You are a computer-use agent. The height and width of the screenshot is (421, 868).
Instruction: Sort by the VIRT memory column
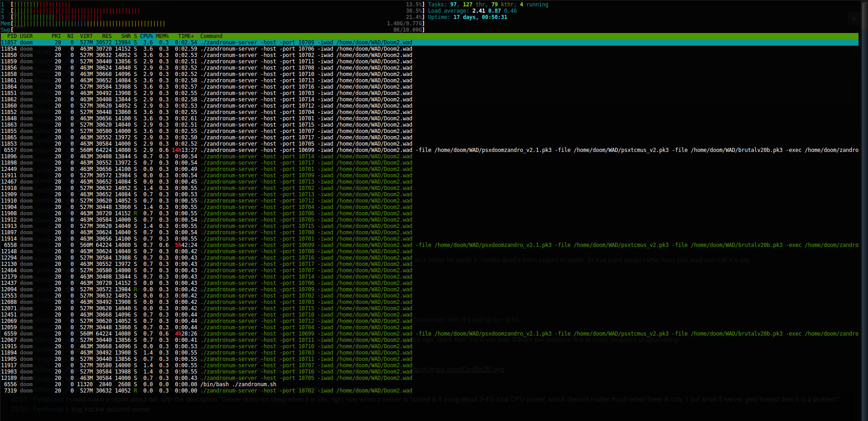(x=86, y=36)
